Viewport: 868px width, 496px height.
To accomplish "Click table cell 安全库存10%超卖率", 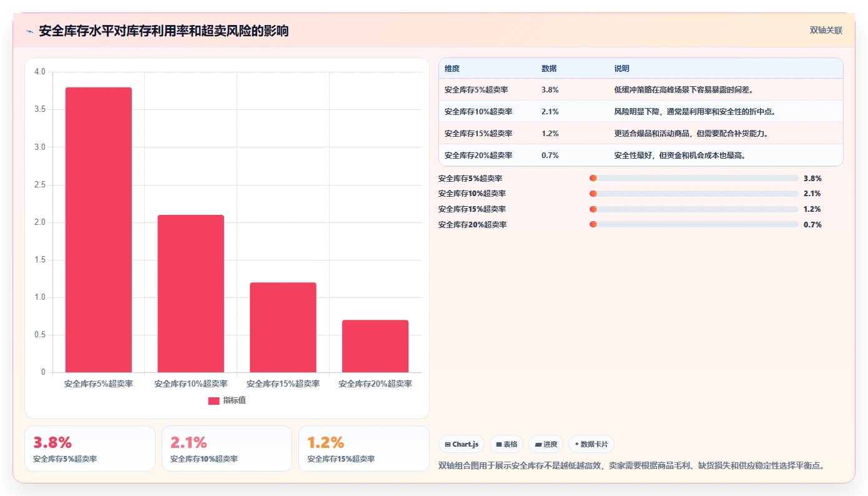I will [x=478, y=112].
